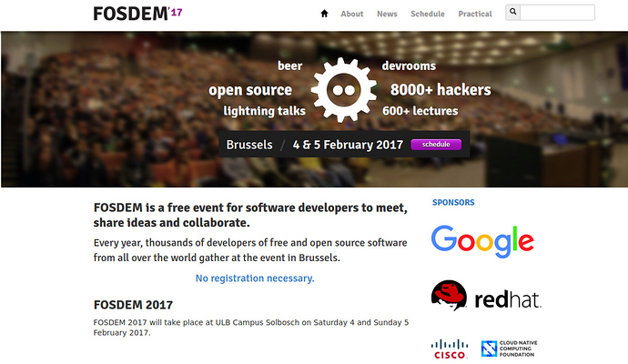Click the SPONSORS heading link
This screenshot has width=628, height=364.
453,202
